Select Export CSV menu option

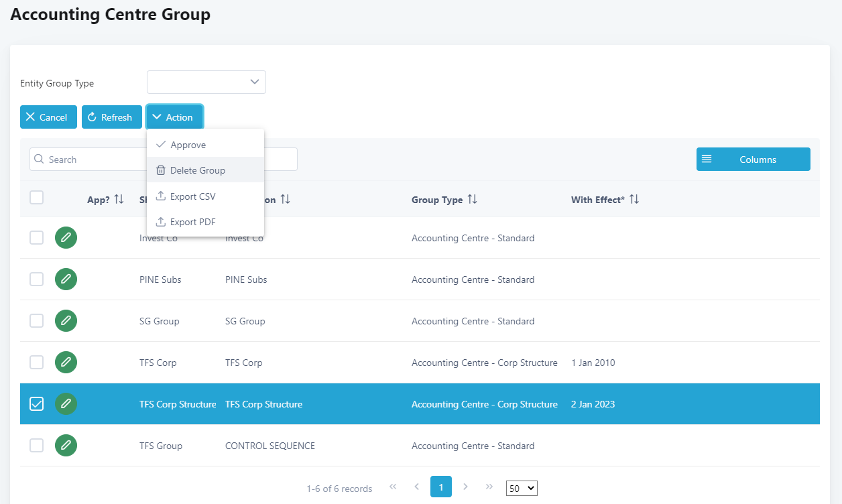tap(192, 196)
